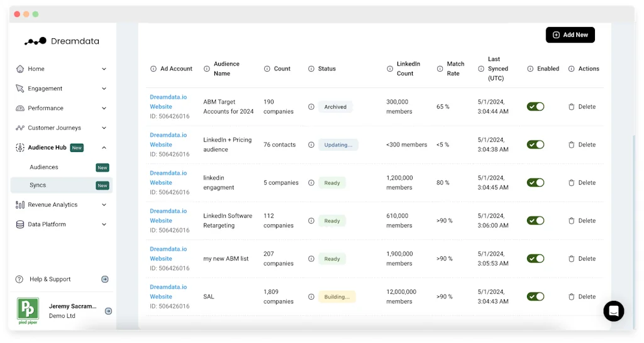Delete the ABM Target Accounts for 2024 sync
This screenshot has width=644, height=343.
tap(582, 107)
